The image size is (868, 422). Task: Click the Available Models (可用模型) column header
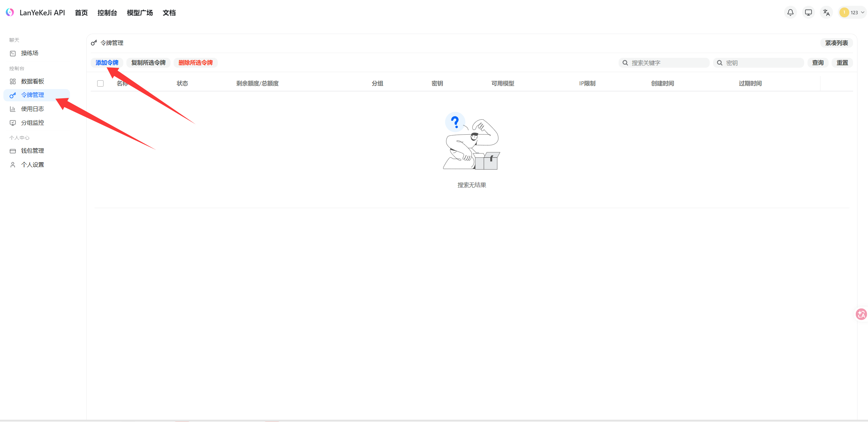coord(503,84)
